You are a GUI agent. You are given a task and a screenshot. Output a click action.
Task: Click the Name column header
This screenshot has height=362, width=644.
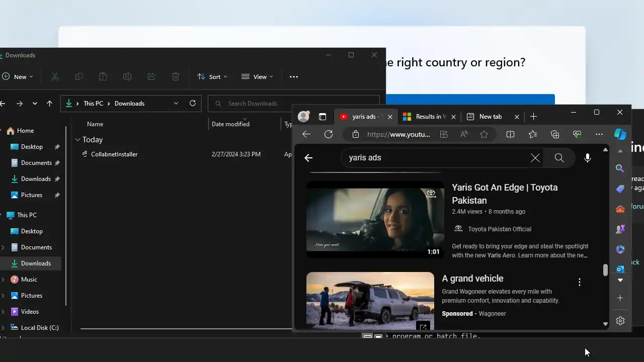[95, 124]
